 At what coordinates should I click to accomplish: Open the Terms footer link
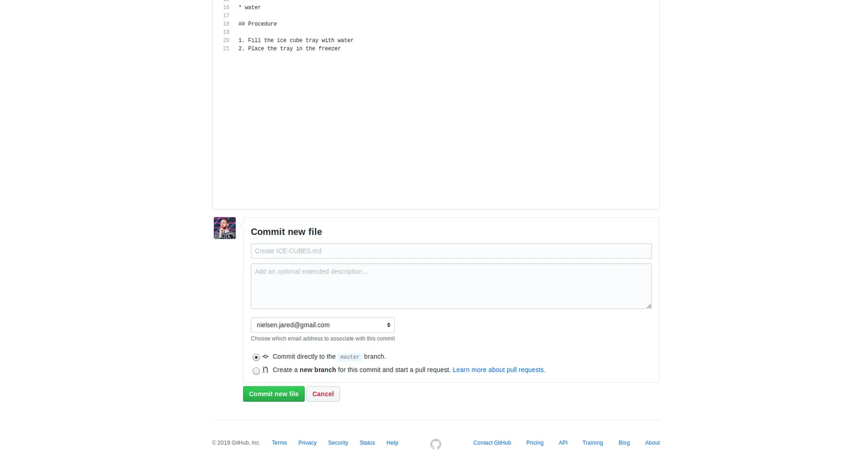pyautogui.click(x=279, y=443)
